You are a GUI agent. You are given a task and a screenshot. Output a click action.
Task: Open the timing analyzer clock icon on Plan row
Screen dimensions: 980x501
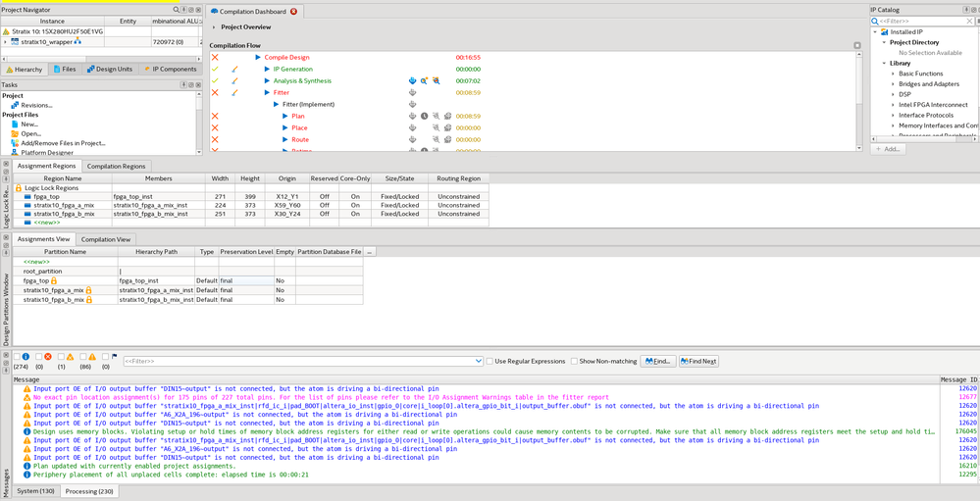[425, 117]
